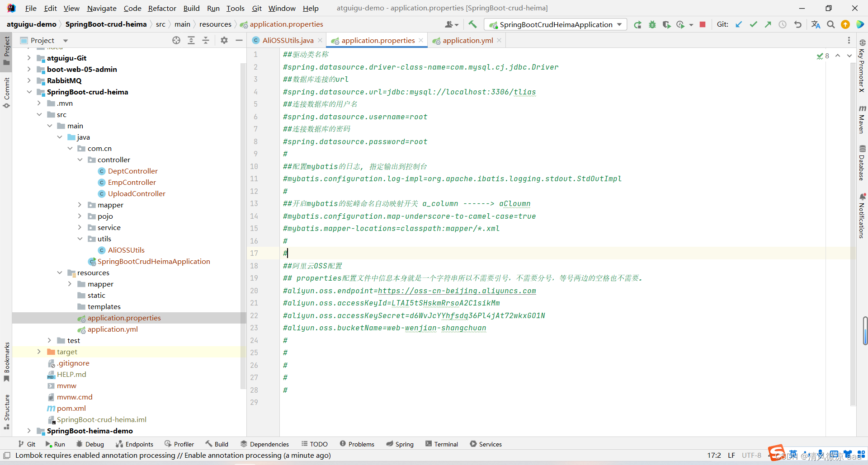This screenshot has width=868, height=465.
Task: Click the UTF-8 encoding in status bar
Action: pyautogui.click(x=751, y=455)
